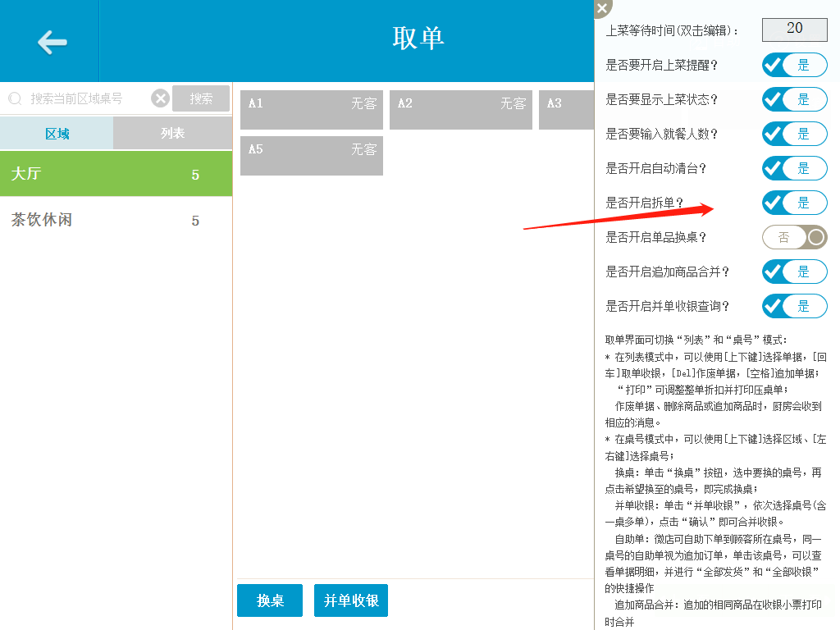Click the 是否开启拆单？ label text
The image size is (840, 630).
645,203
